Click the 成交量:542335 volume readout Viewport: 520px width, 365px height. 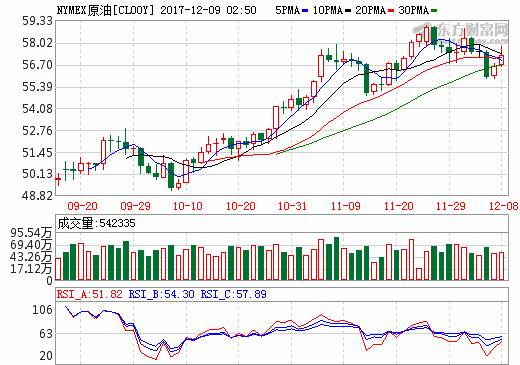tap(96, 223)
